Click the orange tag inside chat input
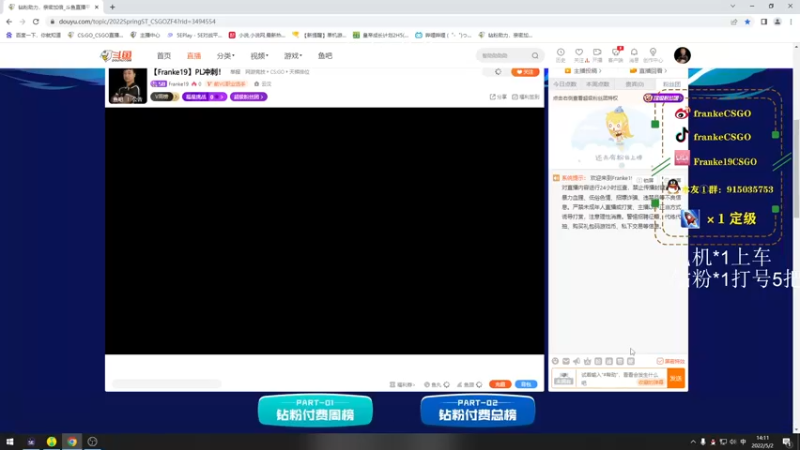Image resolution: width=800 pixels, height=450 pixels. pyautogui.click(x=651, y=382)
